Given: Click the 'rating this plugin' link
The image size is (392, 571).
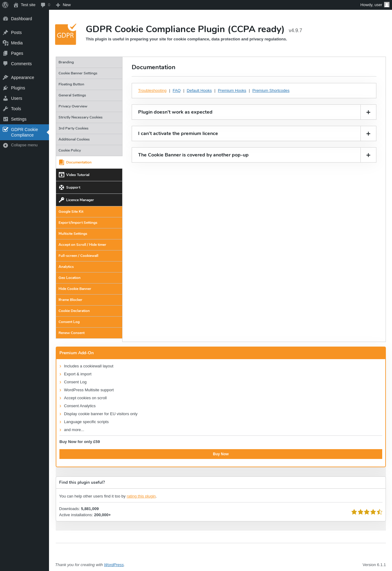Looking at the screenshot, I should coord(141,496).
